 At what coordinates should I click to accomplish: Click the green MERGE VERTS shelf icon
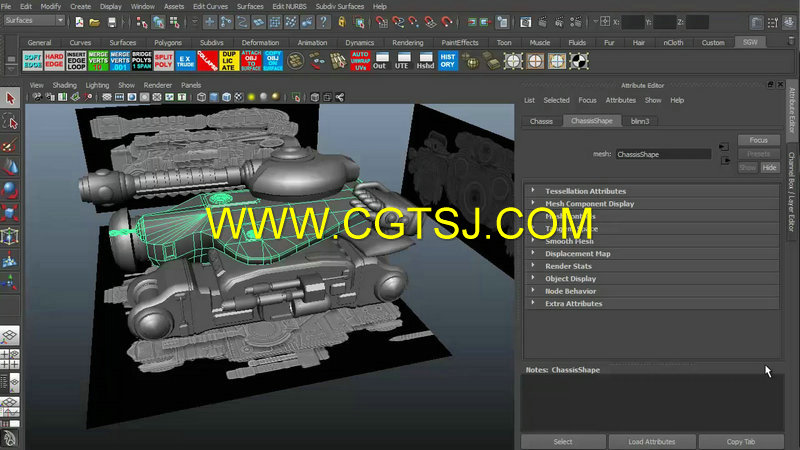tap(98, 61)
